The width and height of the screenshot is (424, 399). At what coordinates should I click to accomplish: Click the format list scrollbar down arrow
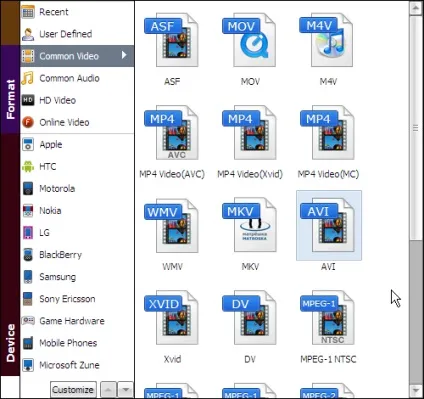click(x=415, y=390)
